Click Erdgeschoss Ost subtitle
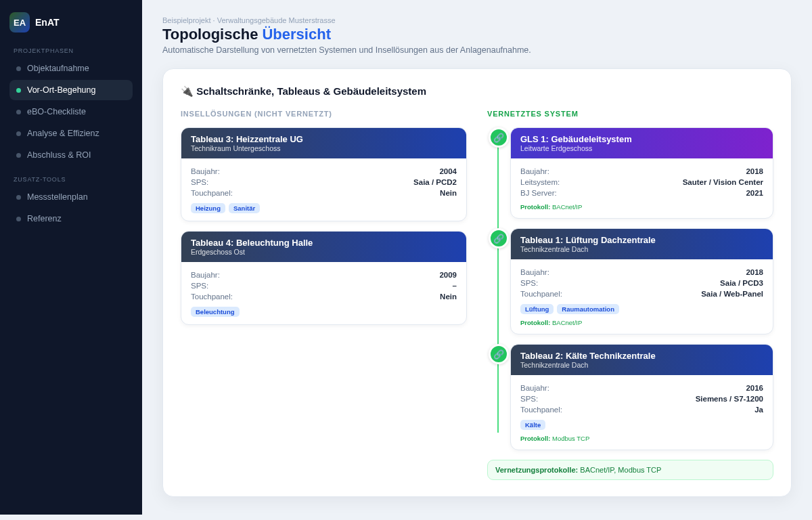The image size is (812, 520). [x=218, y=252]
